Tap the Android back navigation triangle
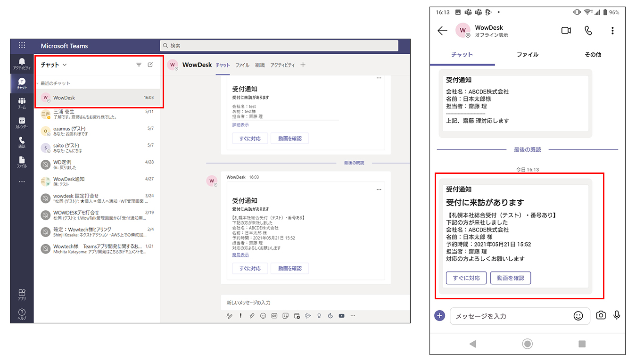 tap(473, 344)
